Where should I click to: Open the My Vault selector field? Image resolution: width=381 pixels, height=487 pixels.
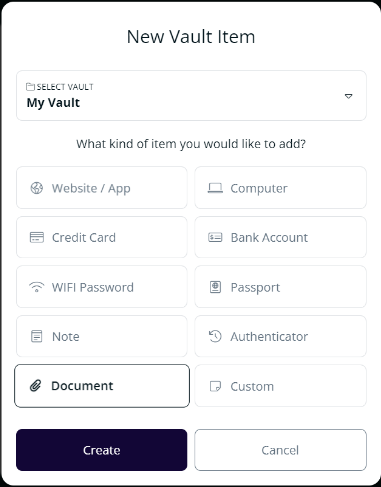191,96
